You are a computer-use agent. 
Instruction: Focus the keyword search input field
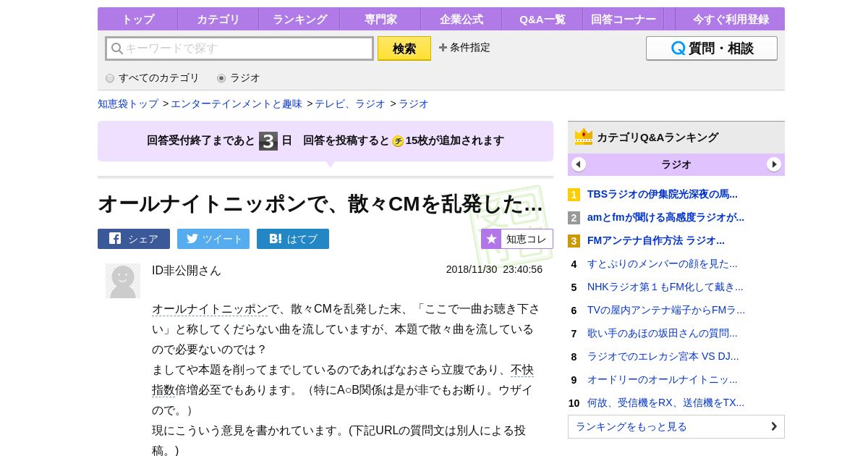[239, 48]
